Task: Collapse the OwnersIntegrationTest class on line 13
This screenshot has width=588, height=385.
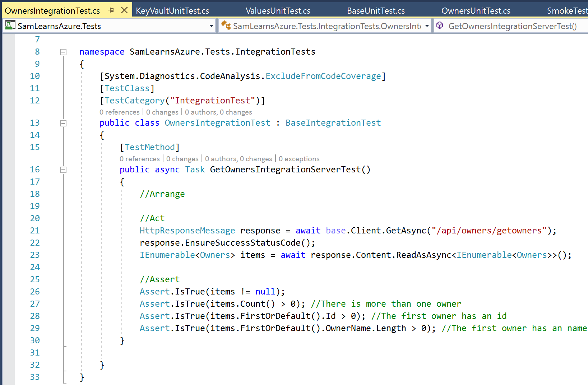Action: tap(63, 123)
